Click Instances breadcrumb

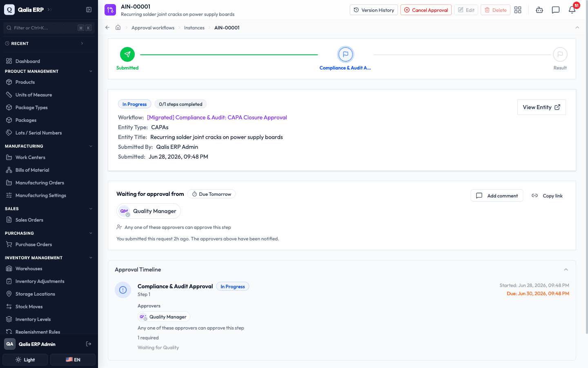[194, 28]
